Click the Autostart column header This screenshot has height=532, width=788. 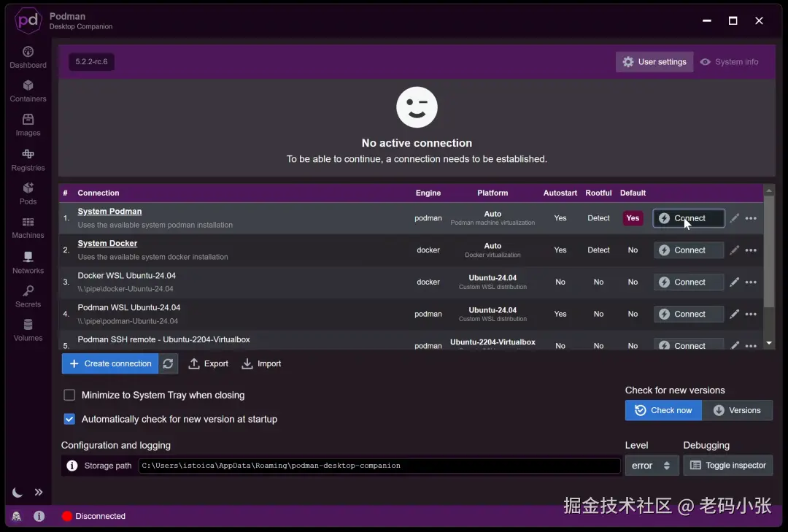560,193
